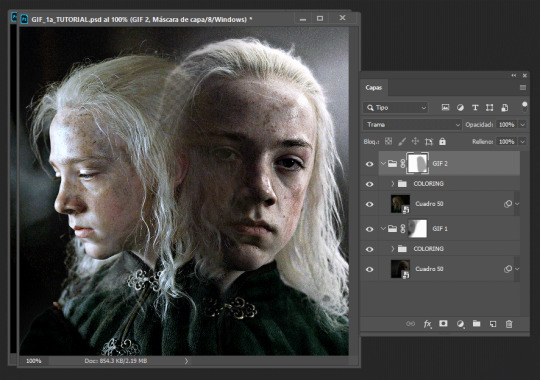The image size is (540, 380).
Task: Select upper Cuadro 50 layer thumbnail
Action: click(400, 204)
